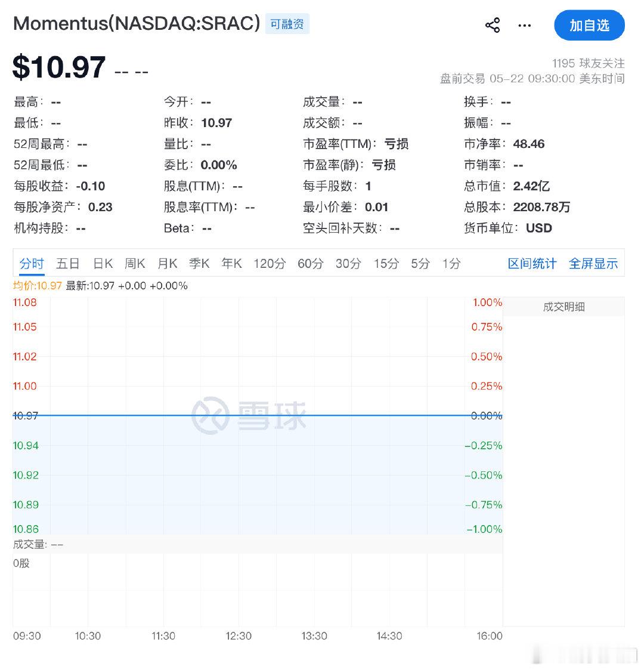Click 每股收益 value -0.10
The width and height of the screenshot is (644, 670).
[x=91, y=186]
